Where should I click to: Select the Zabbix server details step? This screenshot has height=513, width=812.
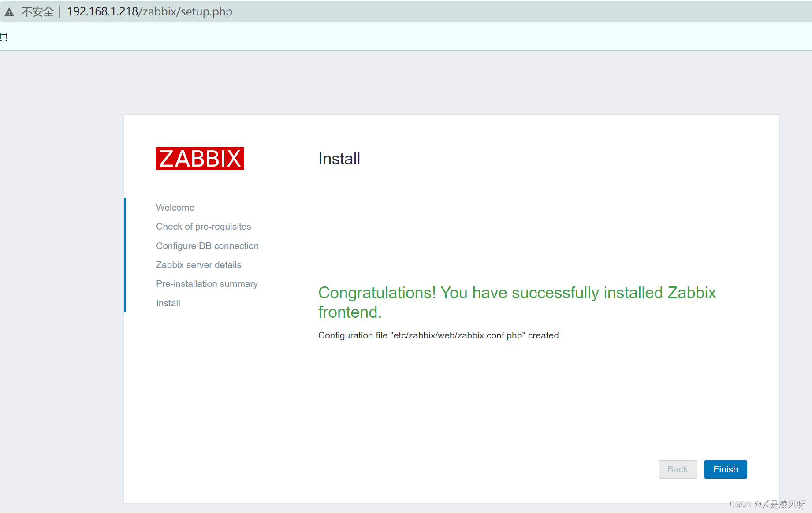(x=199, y=265)
